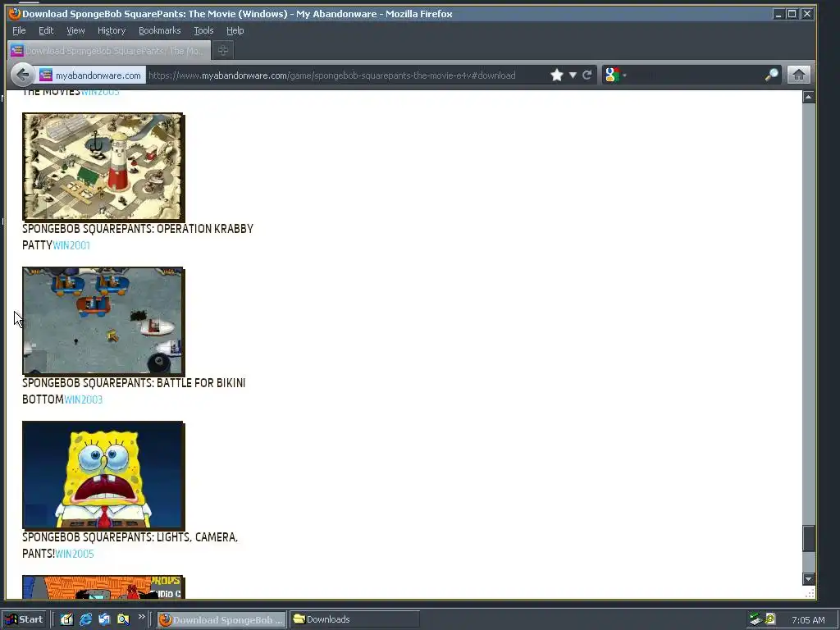Image resolution: width=840 pixels, height=630 pixels.
Task: Launch Internet Explorer from quick launch
Action: click(x=85, y=619)
